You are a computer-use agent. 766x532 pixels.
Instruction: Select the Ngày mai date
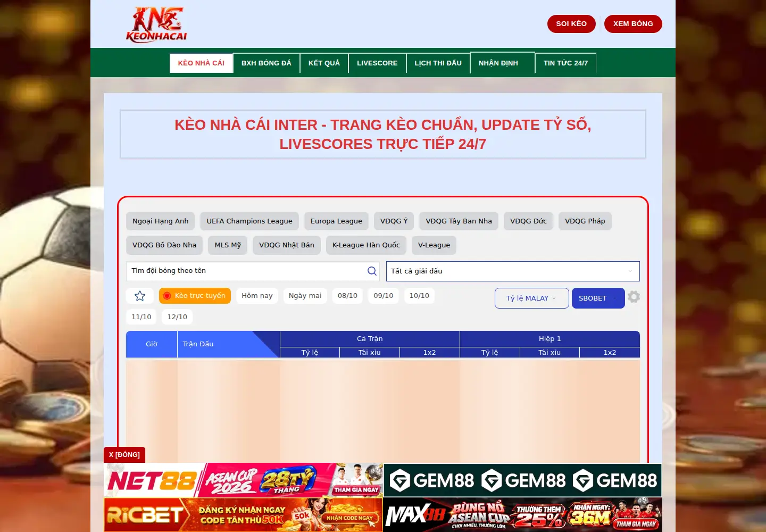coord(305,296)
